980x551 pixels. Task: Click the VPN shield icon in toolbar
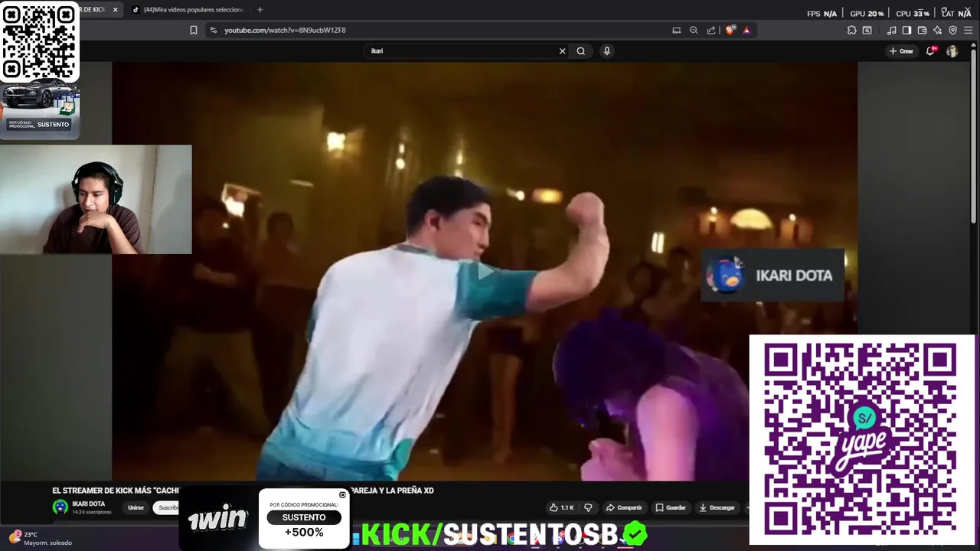(952, 30)
